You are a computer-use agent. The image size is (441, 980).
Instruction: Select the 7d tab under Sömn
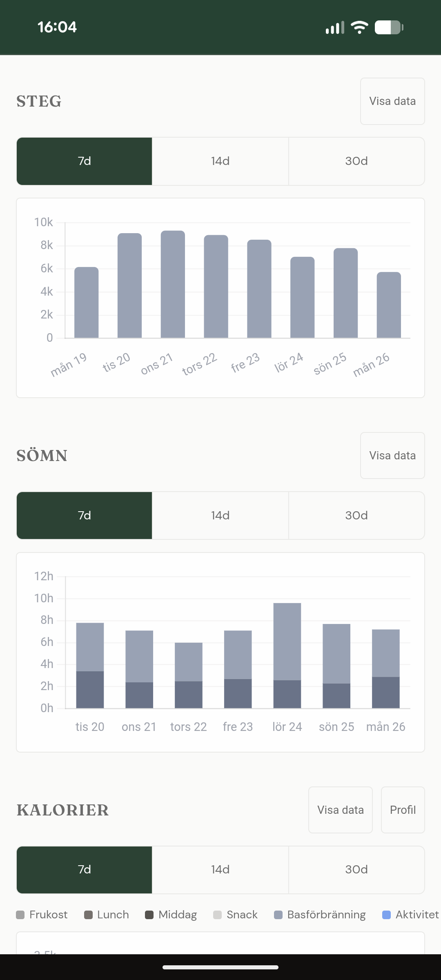85,515
